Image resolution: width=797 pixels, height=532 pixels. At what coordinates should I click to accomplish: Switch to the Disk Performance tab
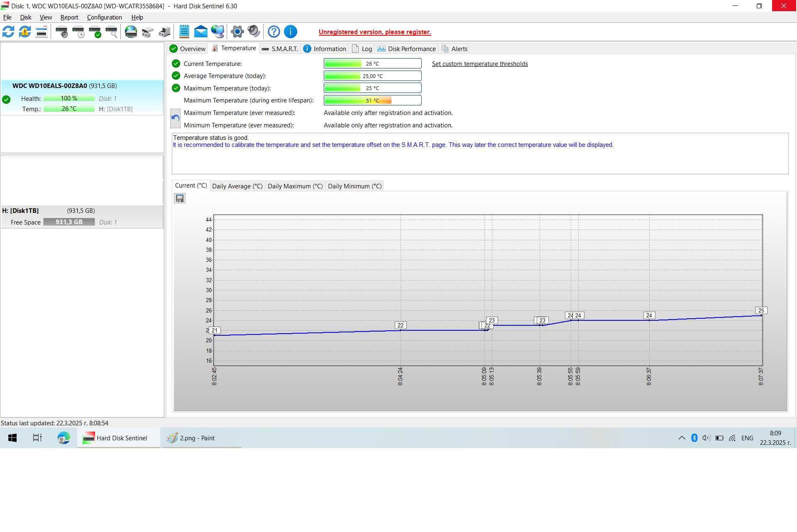click(x=407, y=49)
